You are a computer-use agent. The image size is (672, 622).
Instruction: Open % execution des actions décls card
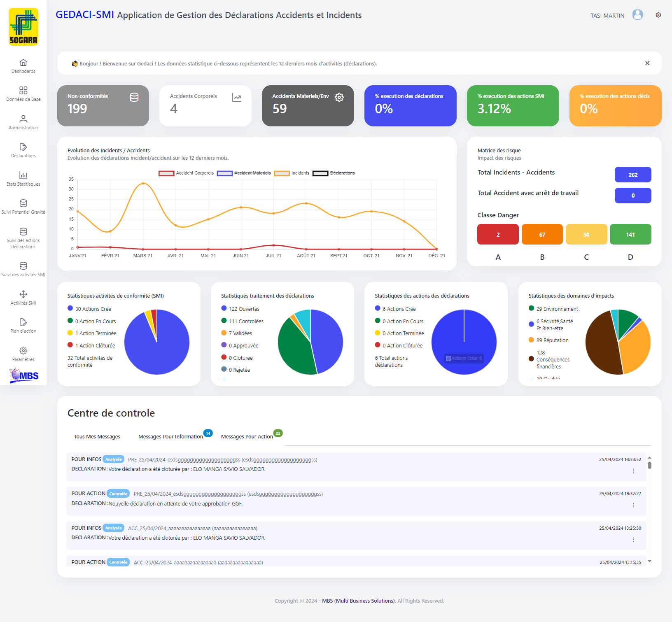coord(616,106)
